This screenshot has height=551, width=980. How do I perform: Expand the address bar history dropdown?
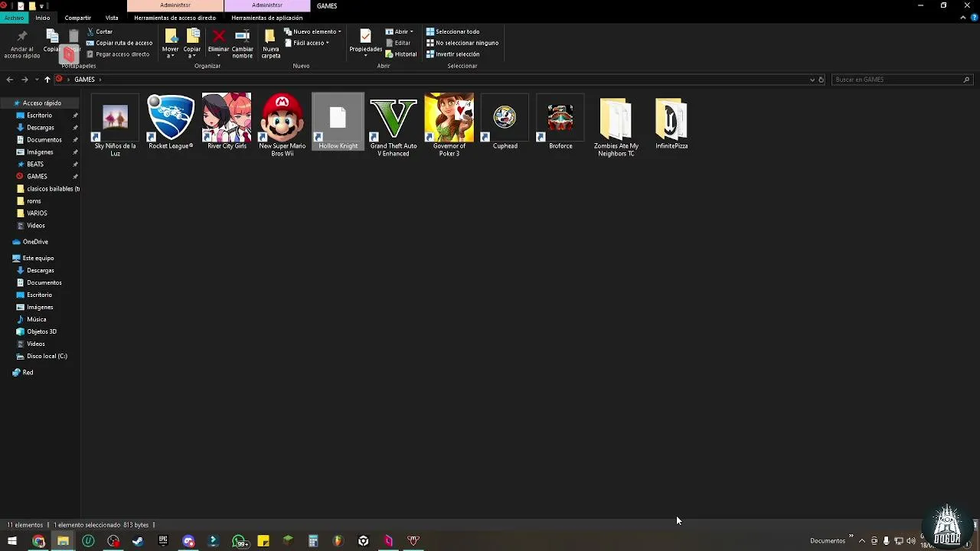(x=812, y=80)
